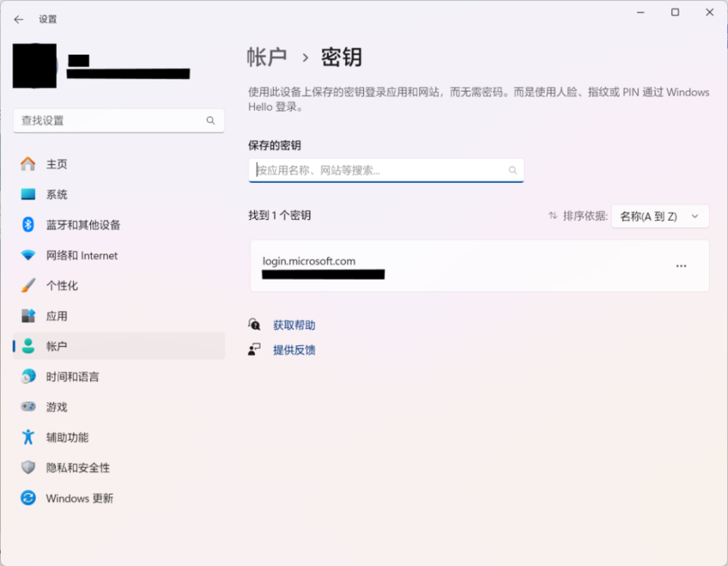Open the 排序依据 sort order dropdown
The image size is (728, 566).
pyautogui.click(x=660, y=215)
